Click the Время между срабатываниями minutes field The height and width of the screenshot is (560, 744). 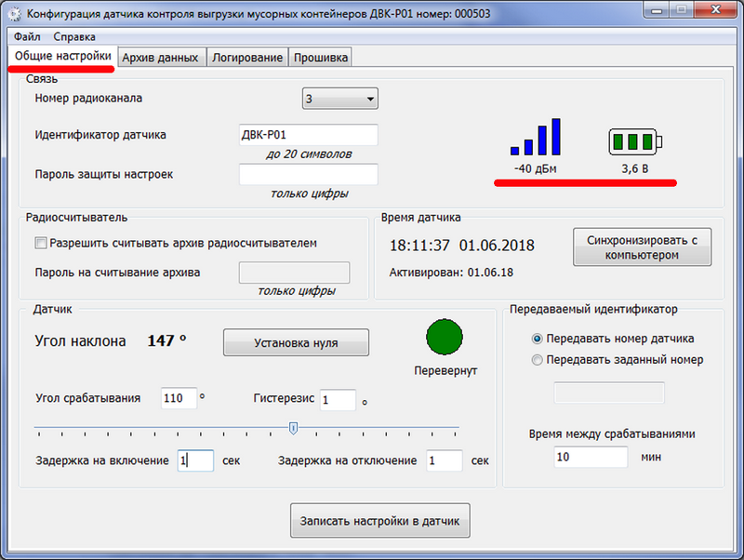[591, 457]
